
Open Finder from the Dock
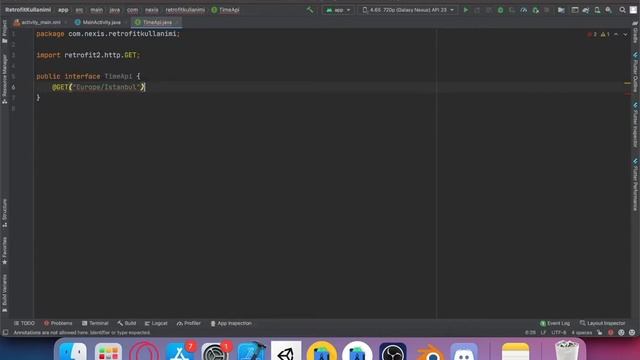[73, 352]
